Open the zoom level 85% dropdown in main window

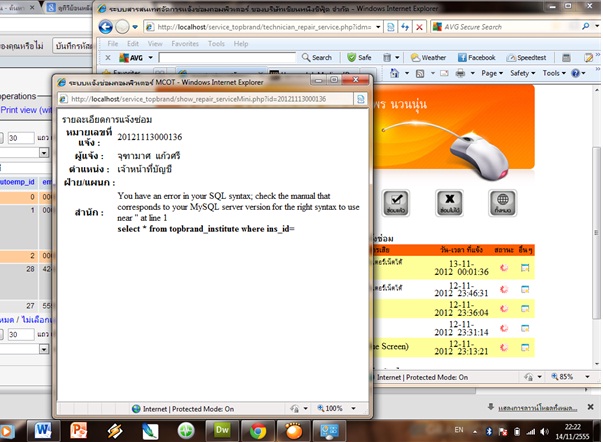point(587,377)
